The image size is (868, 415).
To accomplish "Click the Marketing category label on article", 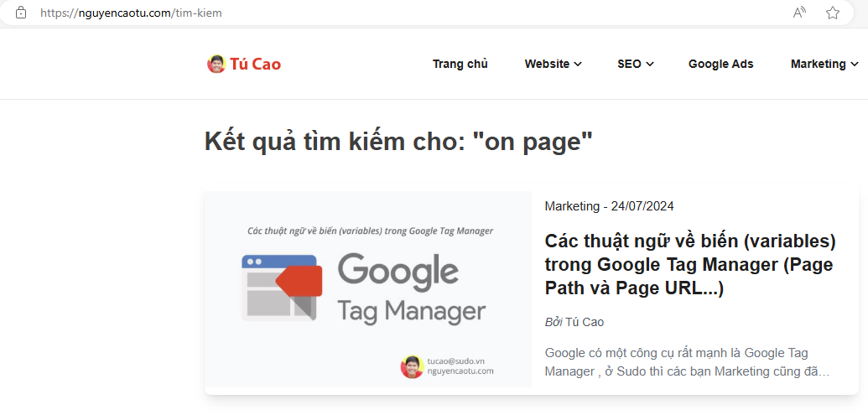I will coord(572,206).
